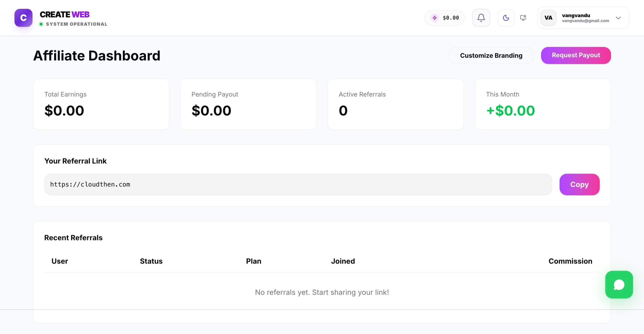Open Customize Branding

click(491, 55)
